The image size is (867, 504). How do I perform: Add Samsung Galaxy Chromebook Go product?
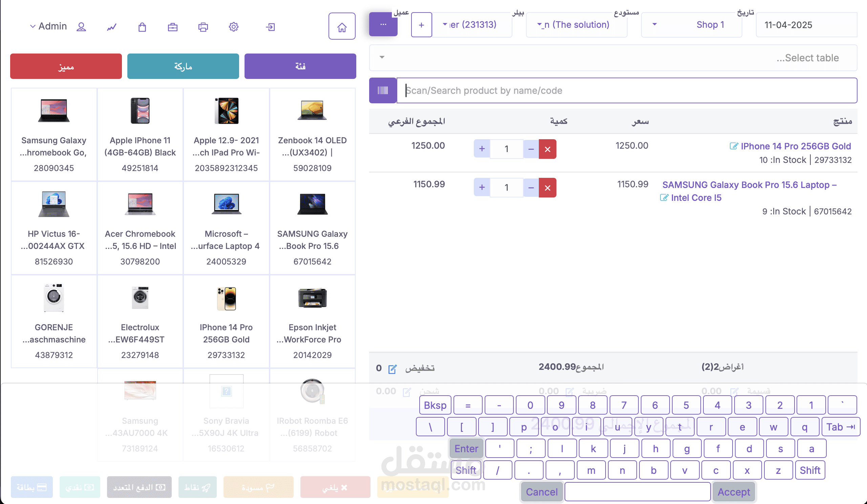(x=54, y=134)
